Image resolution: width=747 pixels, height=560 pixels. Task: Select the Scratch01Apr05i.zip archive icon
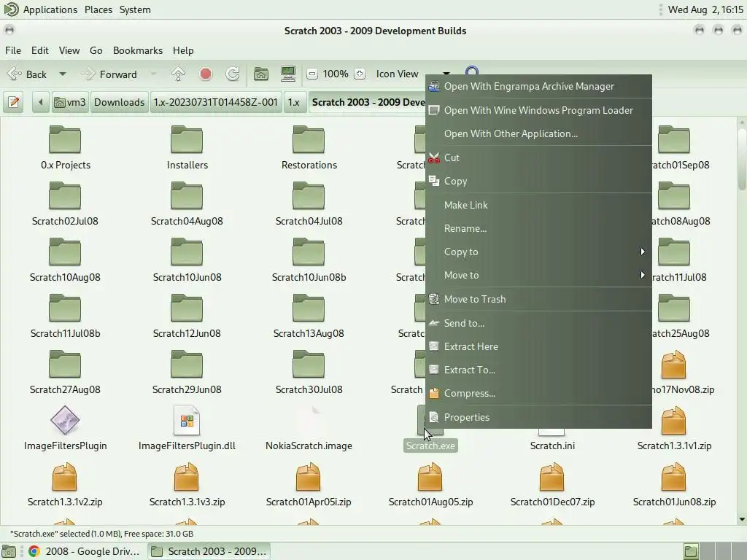coord(309,477)
